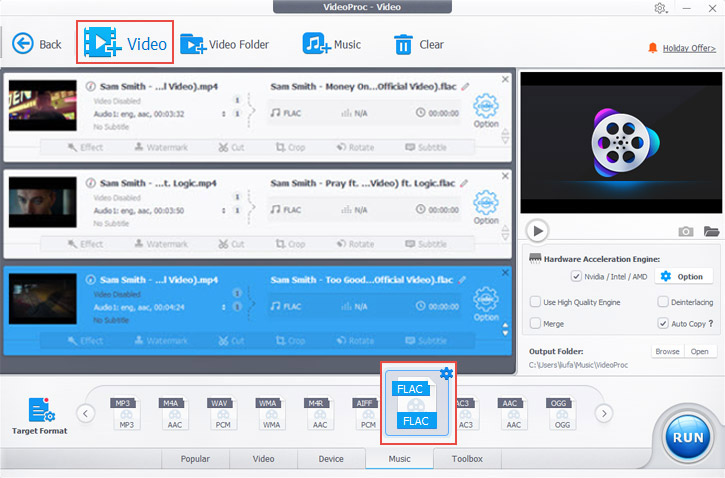The image size is (725, 478).
Task: Add a Video Folder
Action: point(224,44)
